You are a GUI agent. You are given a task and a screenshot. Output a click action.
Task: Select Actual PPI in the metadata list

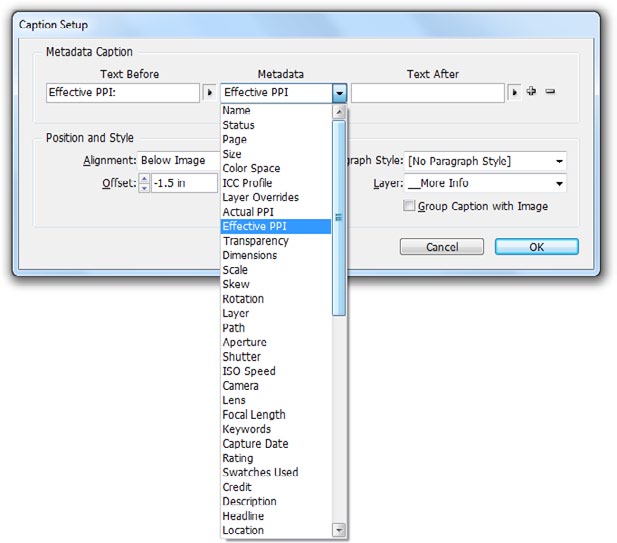[276, 212]
